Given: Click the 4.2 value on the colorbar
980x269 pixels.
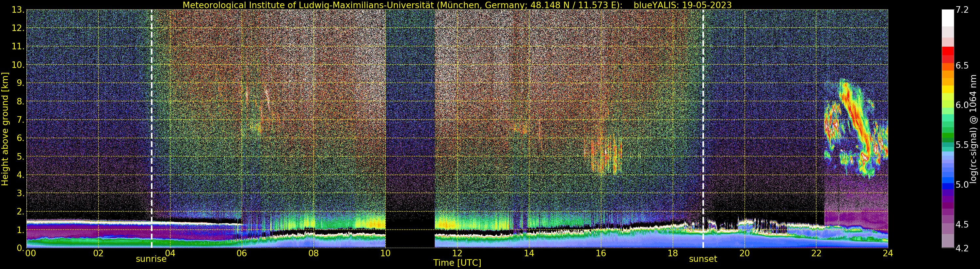Looking at the screenshot, I should [962, 248].
